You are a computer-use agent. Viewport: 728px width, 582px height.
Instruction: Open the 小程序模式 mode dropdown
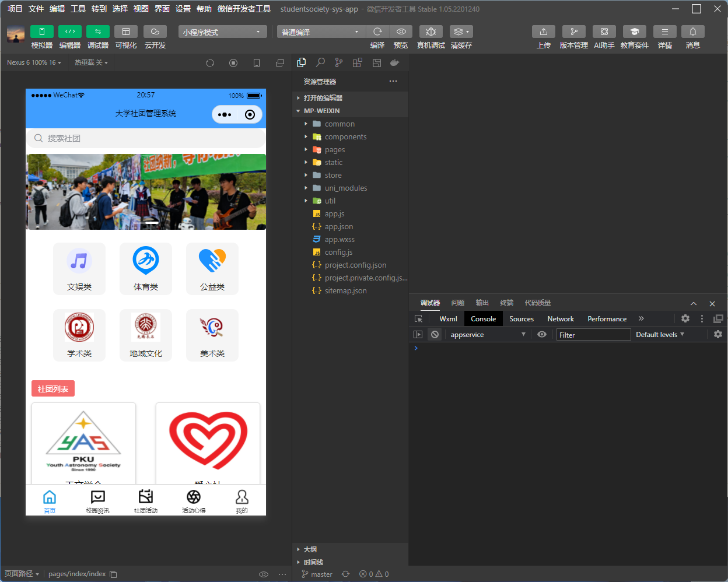point(223,31)
